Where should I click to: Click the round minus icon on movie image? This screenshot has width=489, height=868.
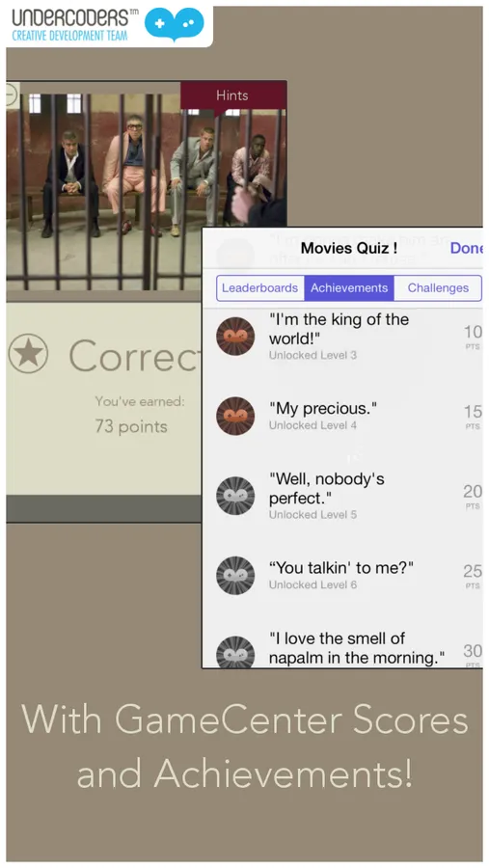(x=11, y=95)
